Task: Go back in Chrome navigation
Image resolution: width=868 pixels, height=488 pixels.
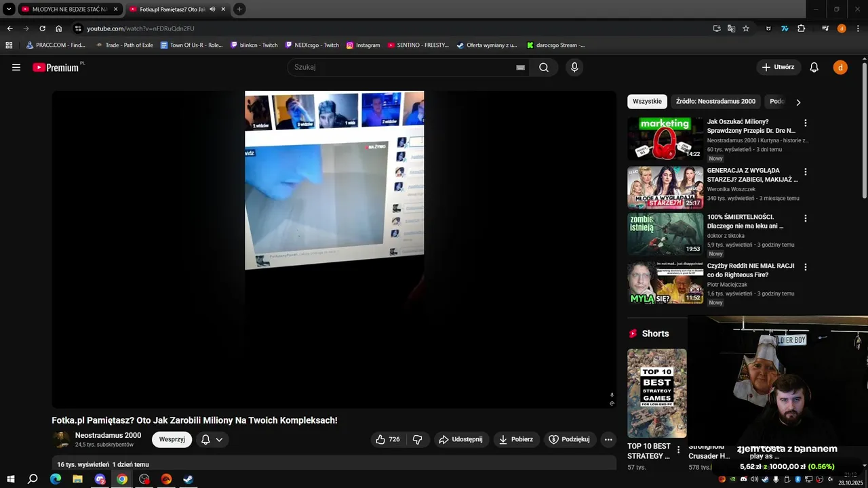Action: pos(9,28)
